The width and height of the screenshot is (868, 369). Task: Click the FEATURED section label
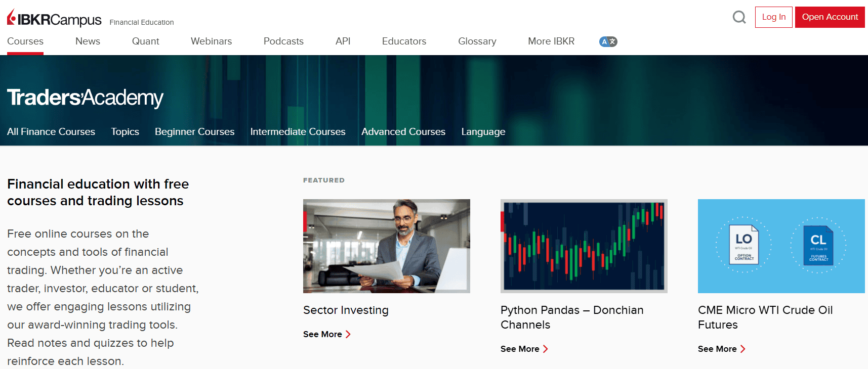324,180
